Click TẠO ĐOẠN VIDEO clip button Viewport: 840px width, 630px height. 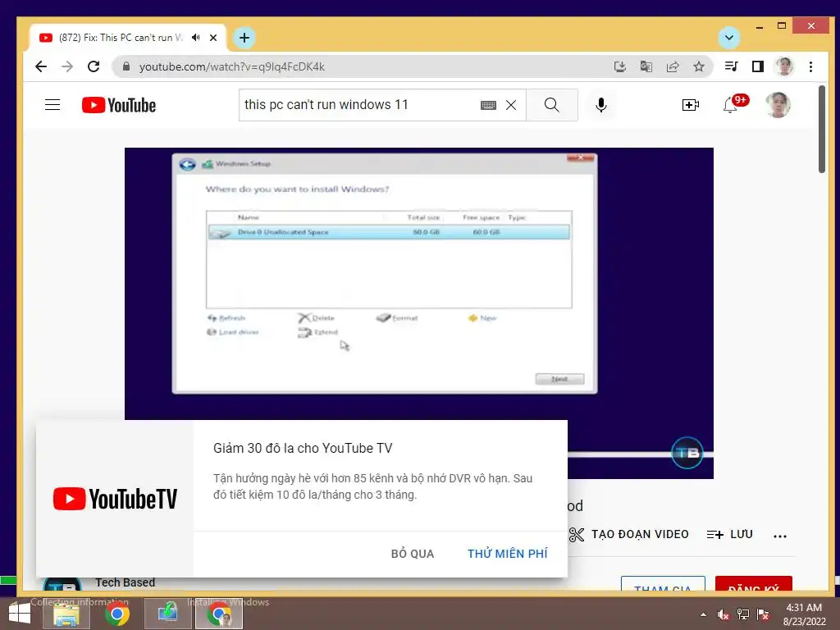629,535
